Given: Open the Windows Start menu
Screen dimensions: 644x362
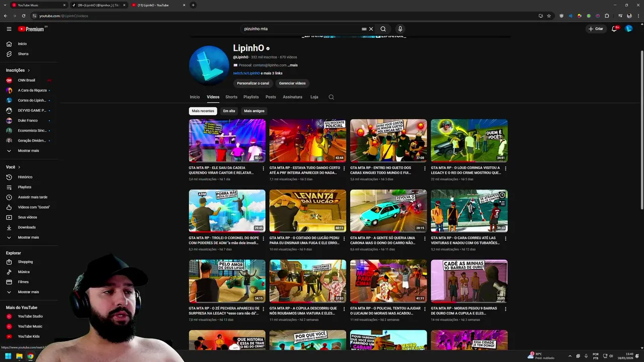Looking at the screenshot, I should [8, 356].
